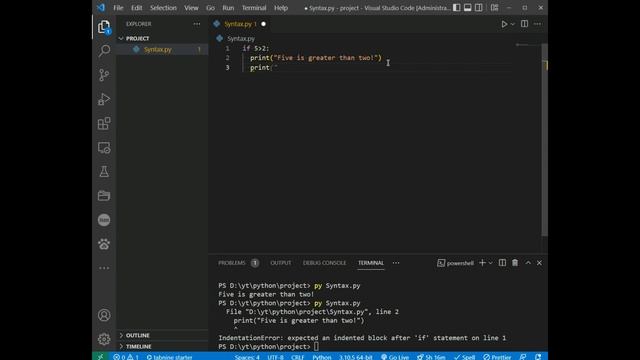Change CRLF end of line sequence

pyautogui.click(x=298, y=357)
